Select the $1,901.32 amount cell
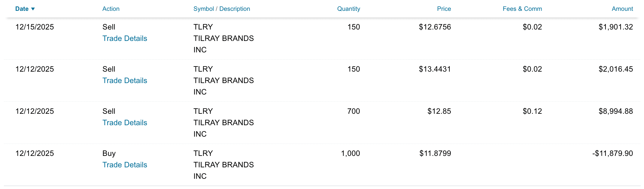 tap(615, 27)
